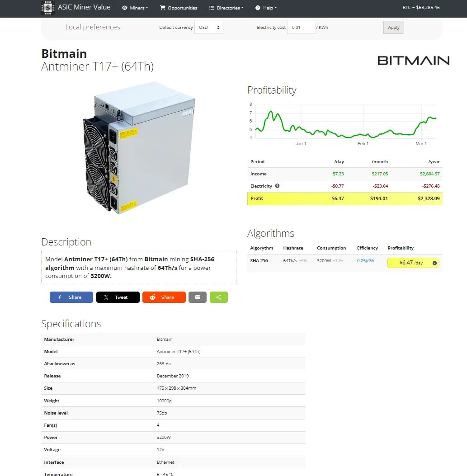Click the SHA-256 algorithm cell

click(x=259, y=261)
